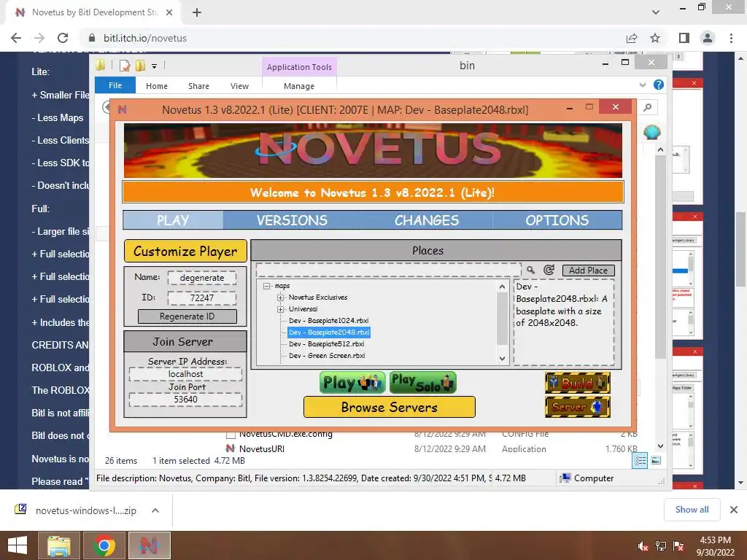The height and width of the screenshot is (560, 747).
Task: Go back in Chrome
Action: pyautogui.click(x=16, y=38)
